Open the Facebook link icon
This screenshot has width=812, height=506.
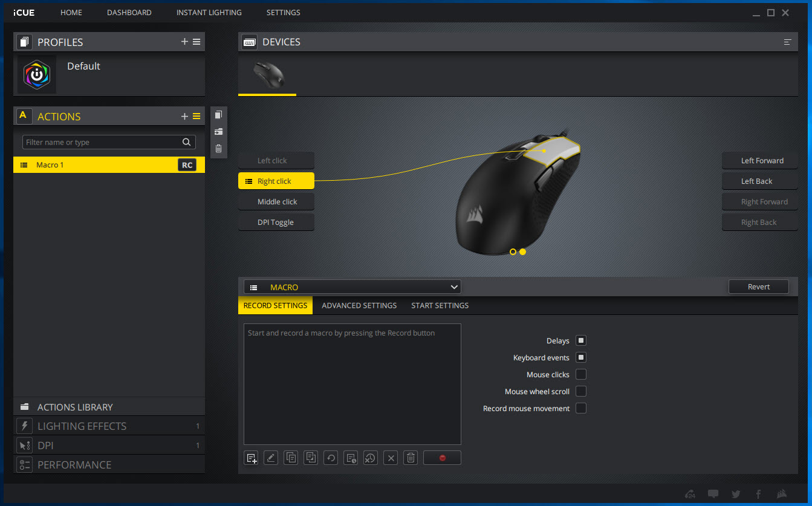[x=758, y=494]
